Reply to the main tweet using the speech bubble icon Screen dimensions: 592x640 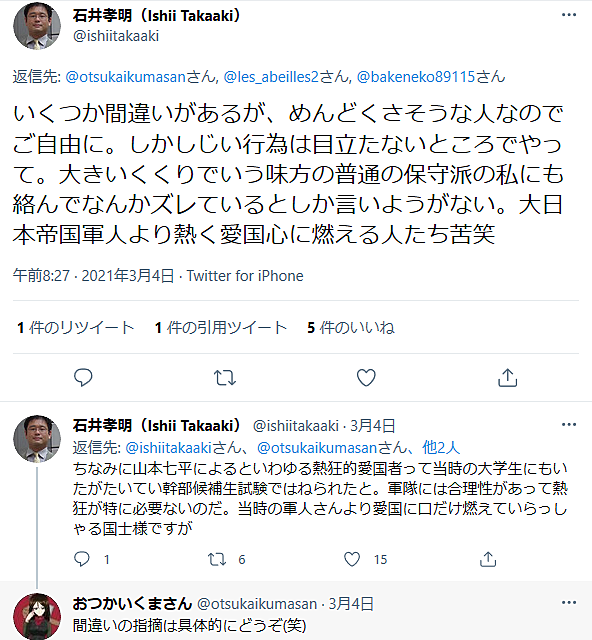(83, 378)
